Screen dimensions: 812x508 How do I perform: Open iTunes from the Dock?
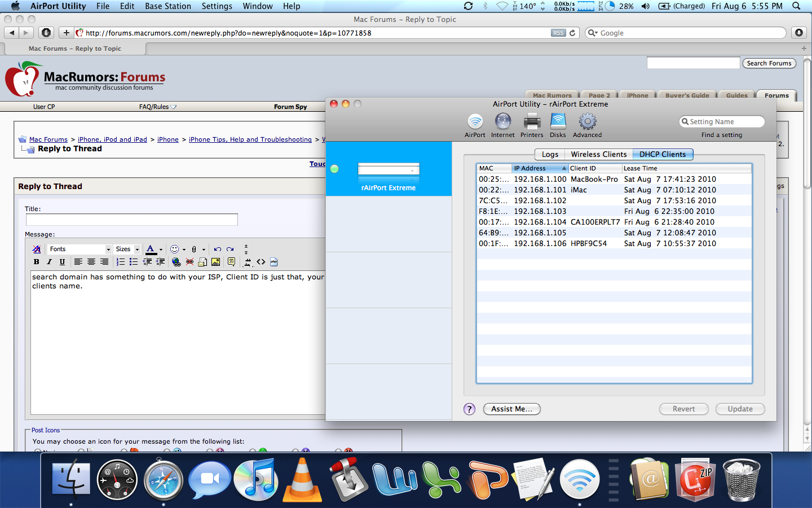coord(257,480)
